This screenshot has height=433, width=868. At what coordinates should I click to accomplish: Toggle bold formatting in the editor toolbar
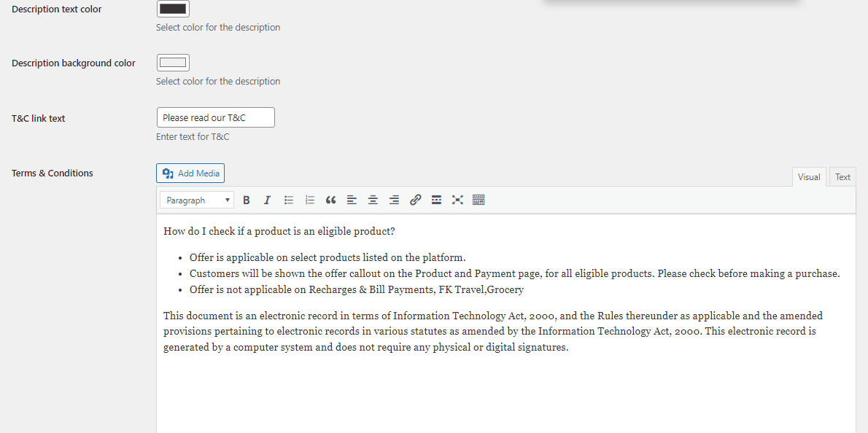pyautogui.click(x=247, y=200)
